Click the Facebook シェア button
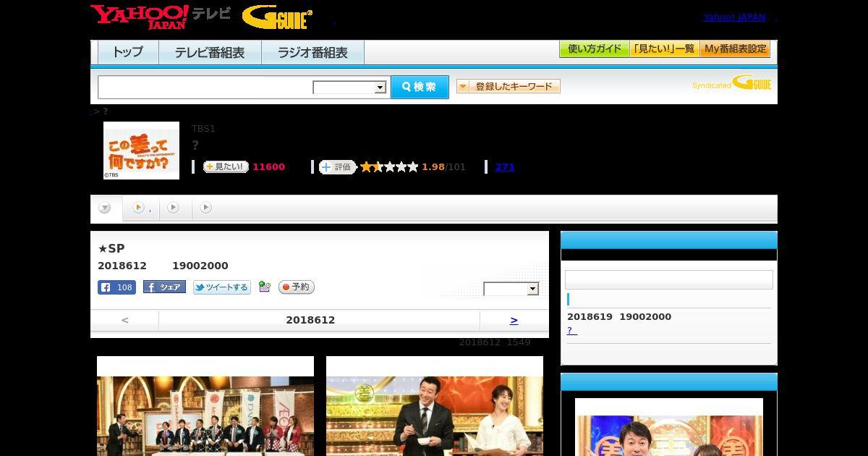The height and width of the screenshot is (456, 868). 164,287
